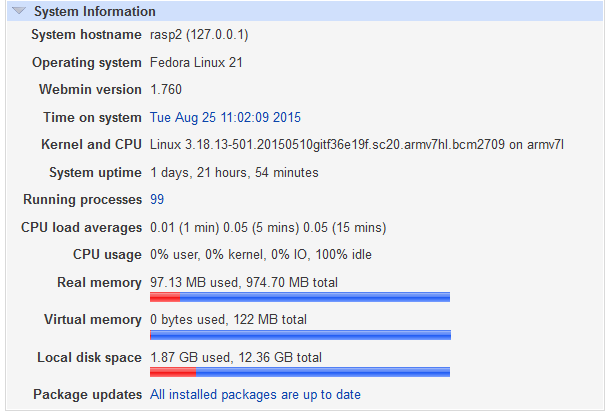This screenshot has height=415, width=614.
Task: Click the CPU load averages value text
Action: click(267, 227)
